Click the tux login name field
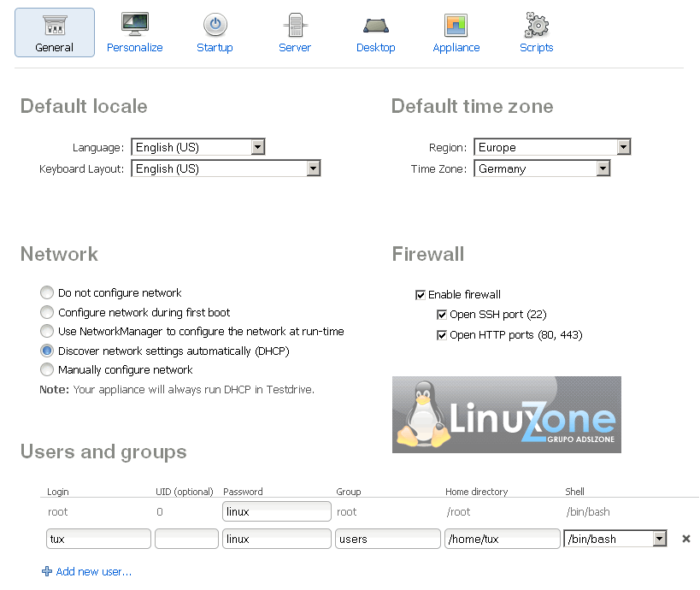 98,539
